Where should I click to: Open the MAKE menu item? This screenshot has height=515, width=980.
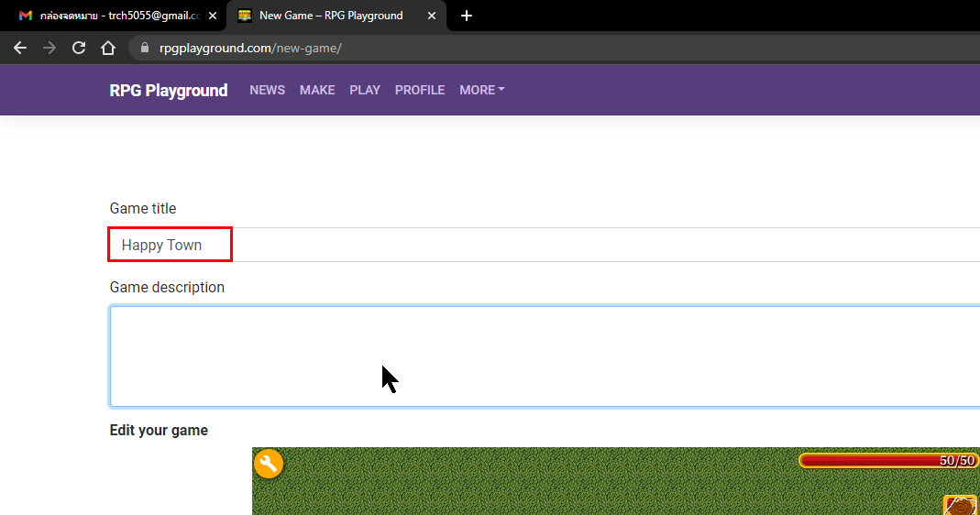tap(317, 90)
